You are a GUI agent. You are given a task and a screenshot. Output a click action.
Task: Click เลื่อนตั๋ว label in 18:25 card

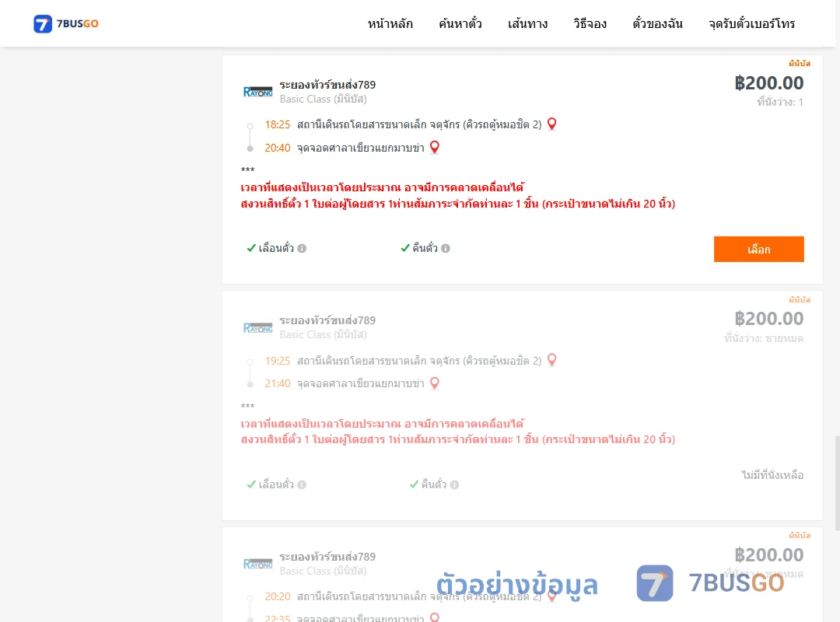point(276,248)
